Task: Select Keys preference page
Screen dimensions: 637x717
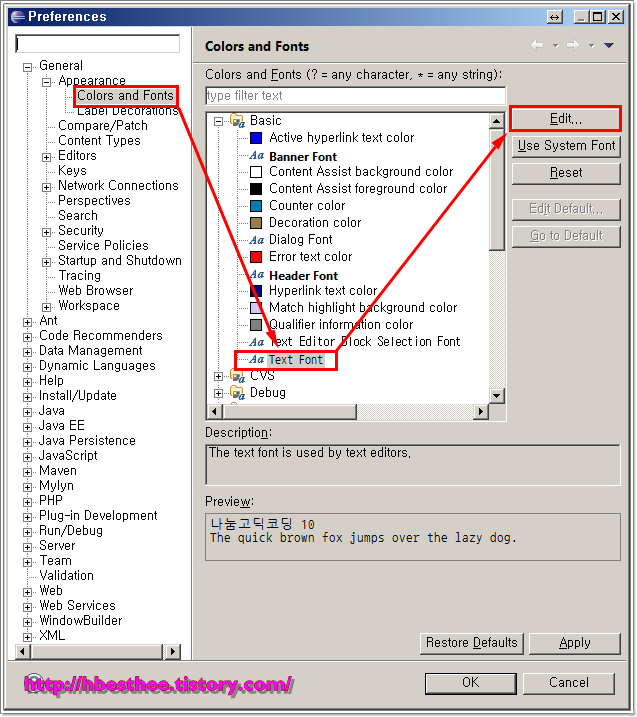Action: click(x=72, y=171)
